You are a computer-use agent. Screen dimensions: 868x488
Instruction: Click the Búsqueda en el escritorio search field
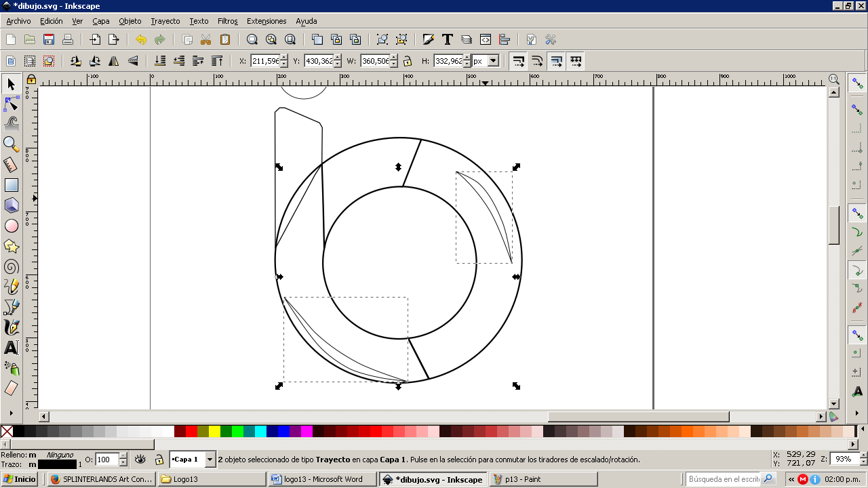click(x=724, y=479)
